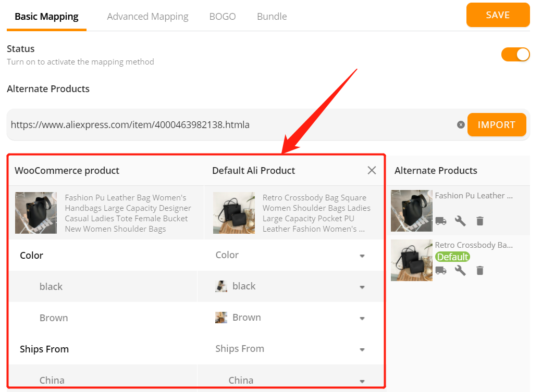This screenshot has width=542, height=392.
Task: Open the Bundle tab
Action: coord(272,17)
